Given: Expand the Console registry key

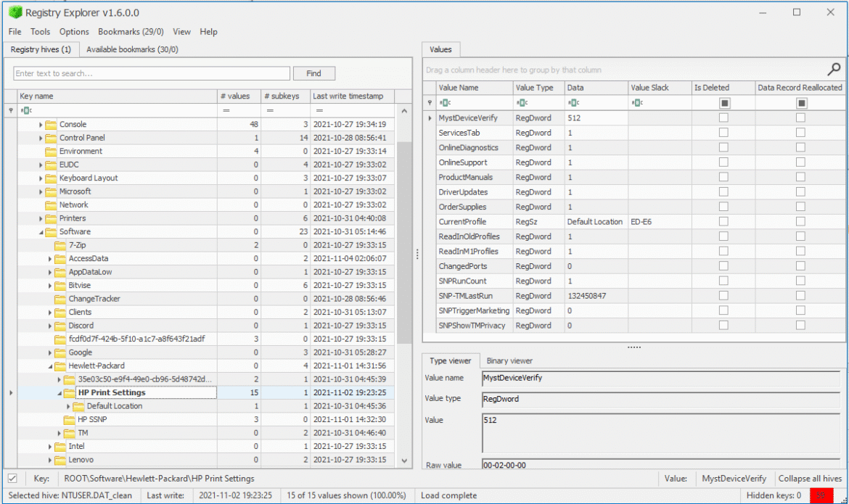Looking at the screenshot, I should coord(41,125).
